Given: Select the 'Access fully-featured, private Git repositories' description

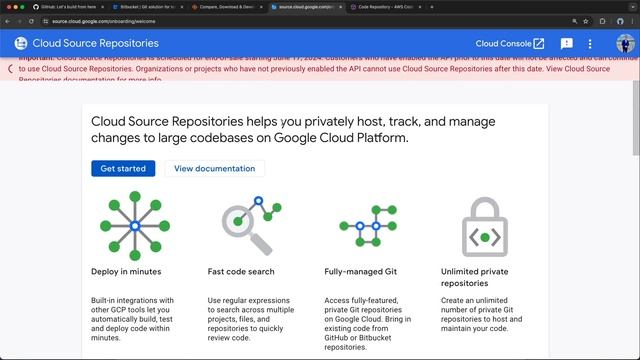Looking at the screenshot, I should (367, 324).
